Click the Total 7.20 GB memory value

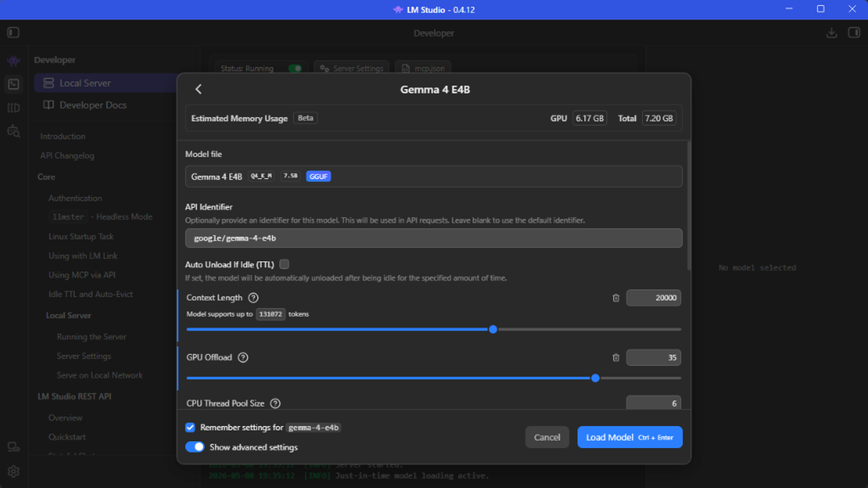point(659,118)
